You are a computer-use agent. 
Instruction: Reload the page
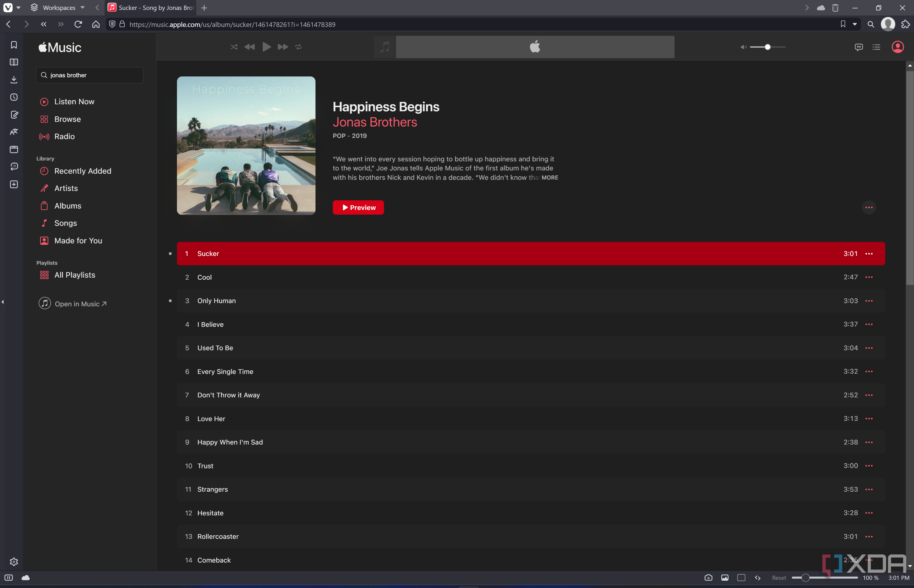tap(78, 24)
